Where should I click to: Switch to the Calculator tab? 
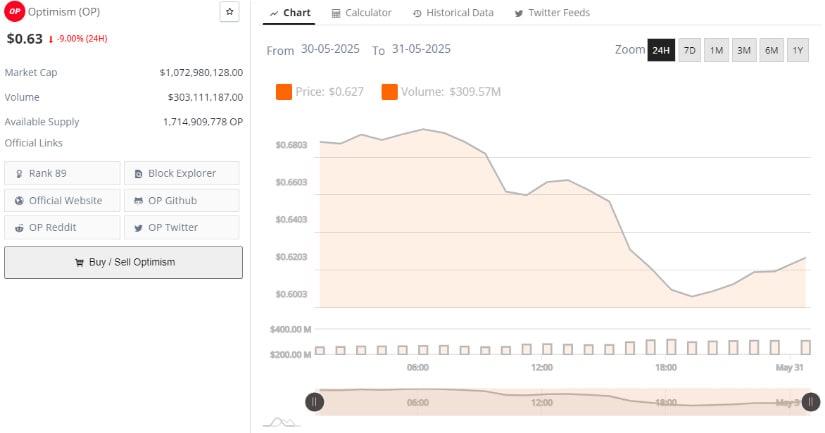point(361,13)
